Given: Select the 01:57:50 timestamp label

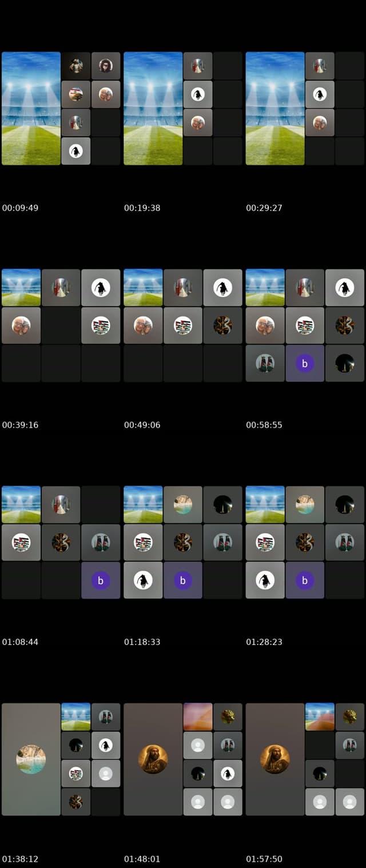Looking at the screenshot, I should point(264,859).
